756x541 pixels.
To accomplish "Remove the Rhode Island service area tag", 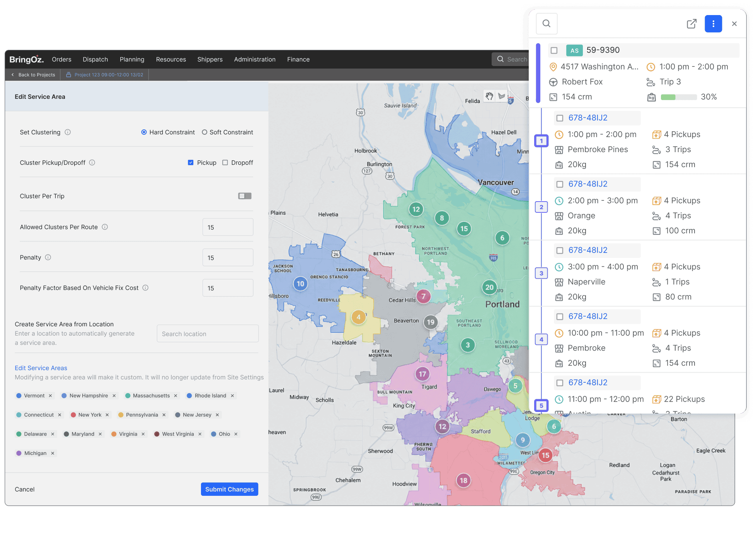I will pos(232,396).
